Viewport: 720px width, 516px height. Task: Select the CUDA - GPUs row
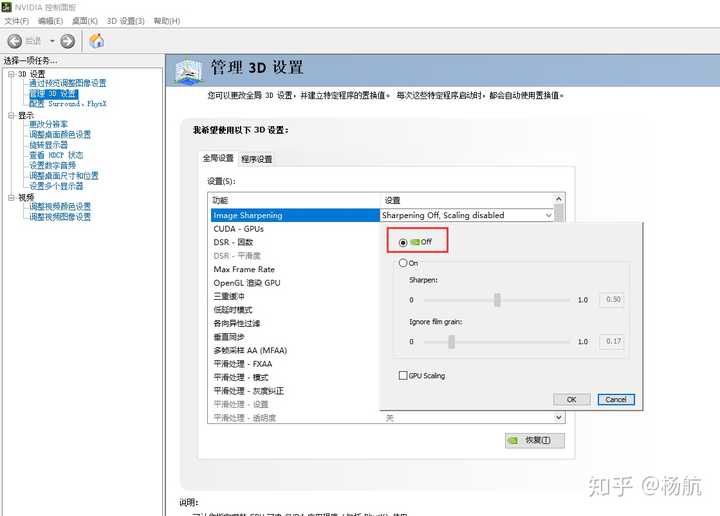click(x=295, y=229)
